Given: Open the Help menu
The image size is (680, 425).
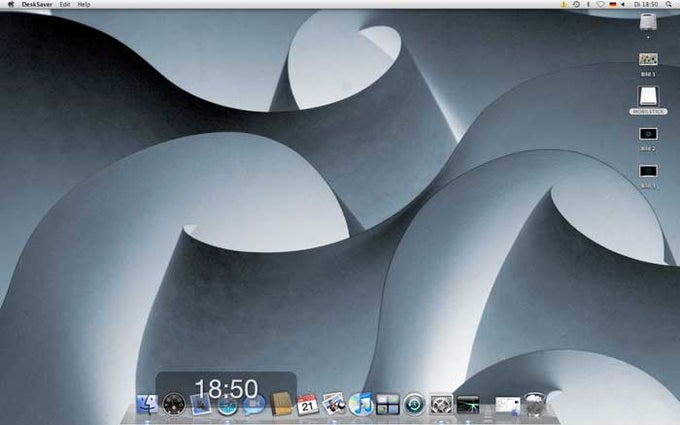Looking at the screenshot, I should [84, 4].
